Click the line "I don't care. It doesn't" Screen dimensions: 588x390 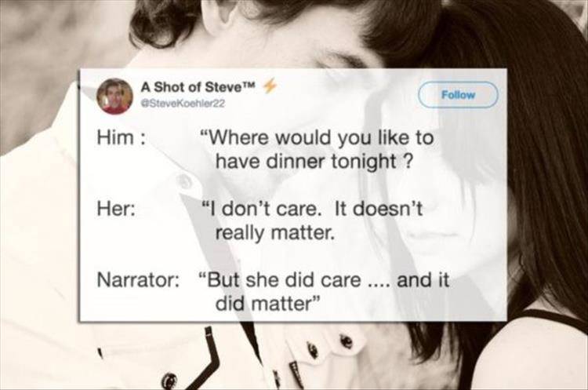(x=312, y=209)
